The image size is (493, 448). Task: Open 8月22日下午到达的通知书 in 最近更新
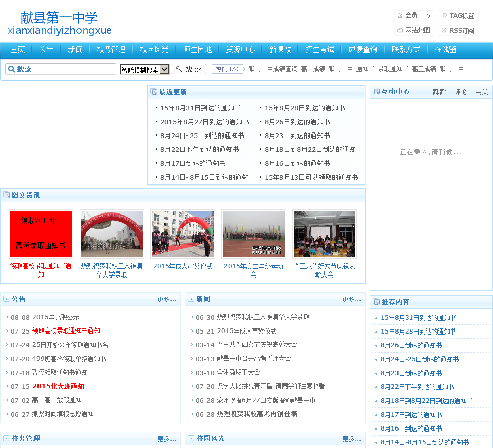click(200, 149)
